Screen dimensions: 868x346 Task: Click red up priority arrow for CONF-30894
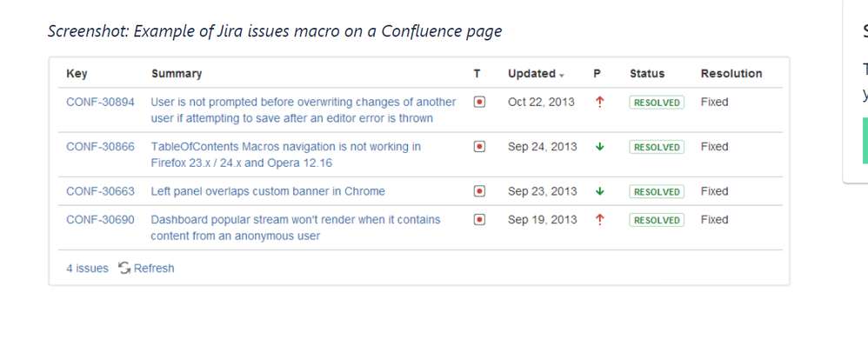point(599,102)
